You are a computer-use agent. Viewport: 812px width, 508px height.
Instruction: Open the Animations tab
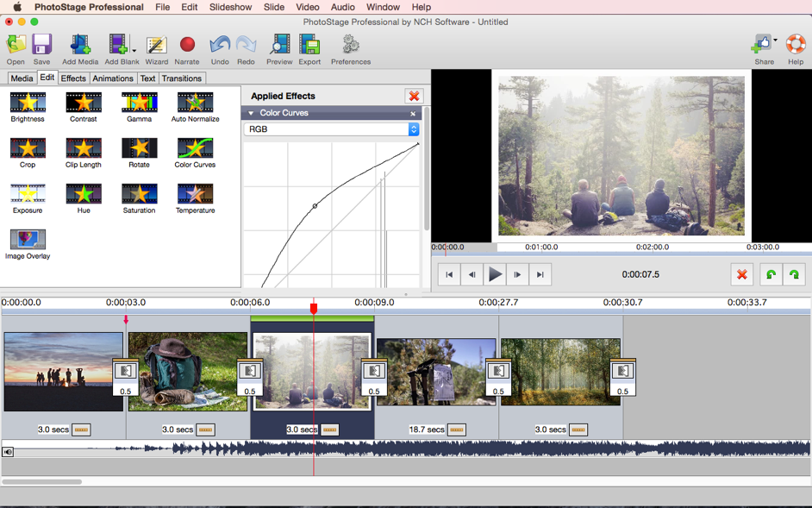tap(113, 78)
